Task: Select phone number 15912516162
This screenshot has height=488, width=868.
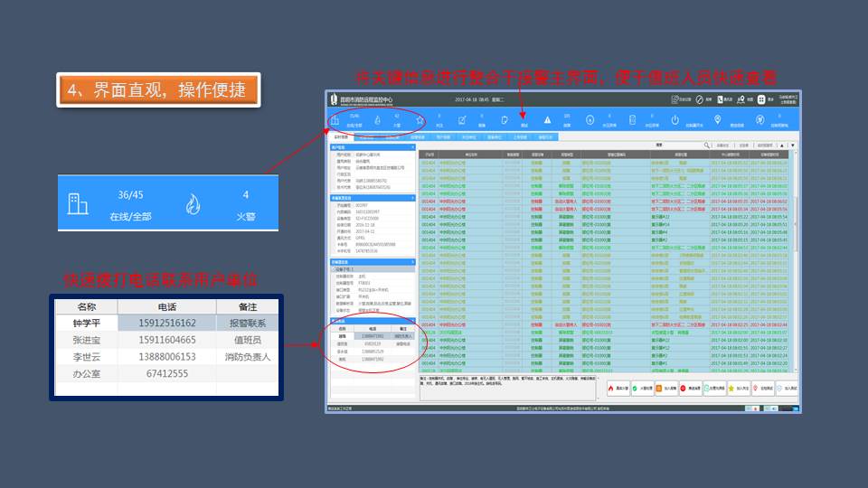Action: 167,324
